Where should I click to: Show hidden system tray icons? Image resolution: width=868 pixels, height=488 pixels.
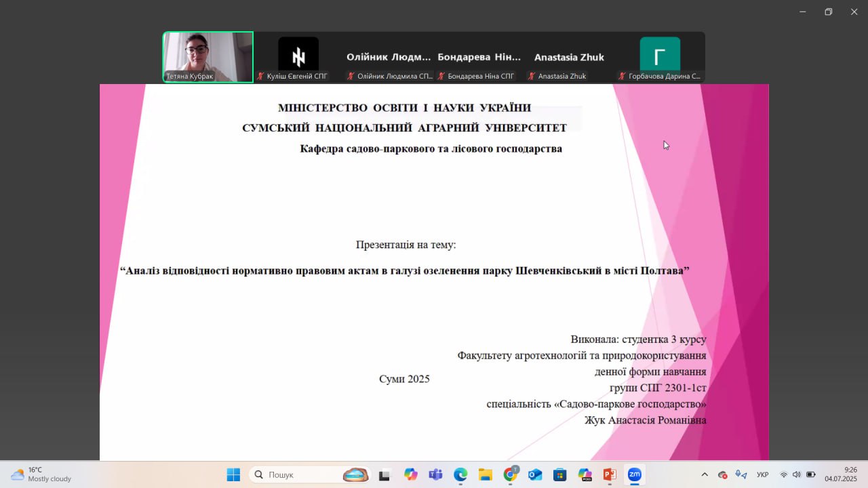(705, 475)
